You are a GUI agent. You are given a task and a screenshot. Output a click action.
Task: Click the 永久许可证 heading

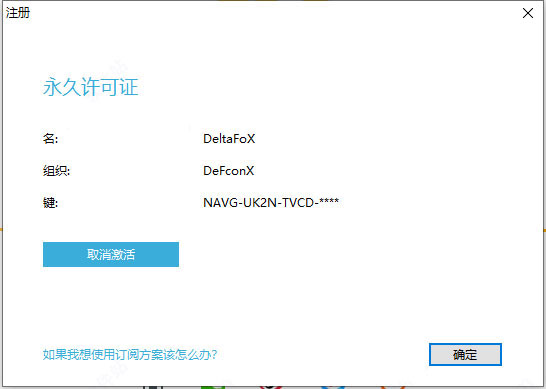91,87
